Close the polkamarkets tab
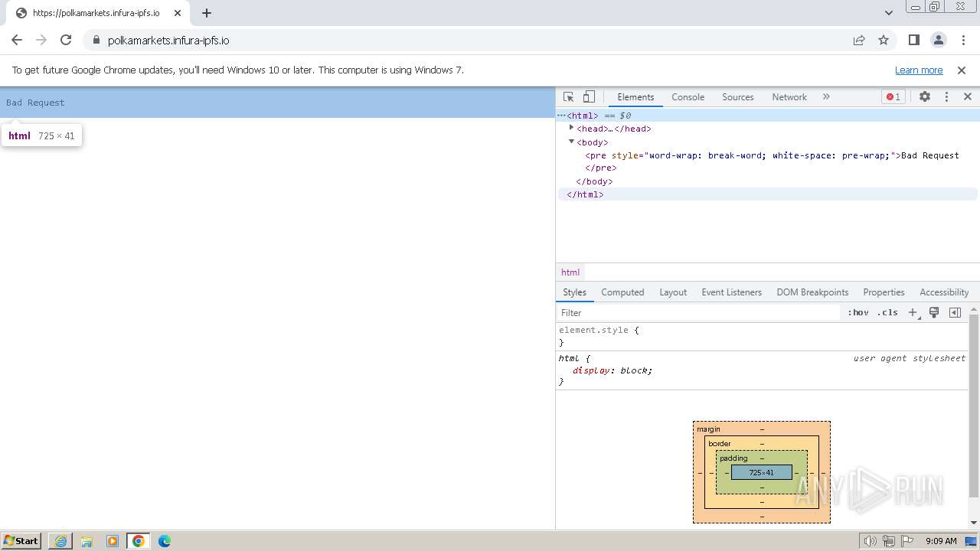Viewport: 980px width, 551px height. (177, 13)
